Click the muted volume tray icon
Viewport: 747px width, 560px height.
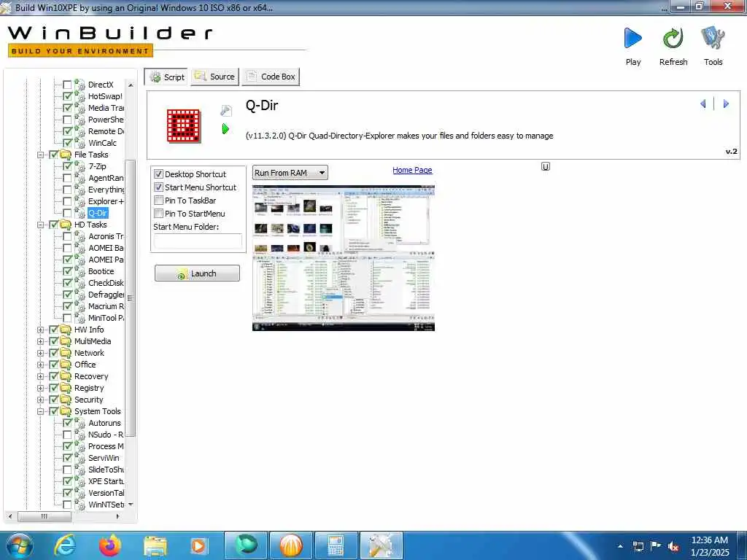point(673,547)
